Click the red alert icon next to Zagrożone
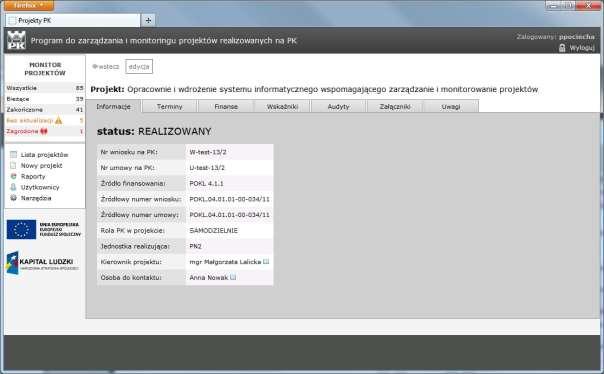The height and width of the screenshot is (374, 604). tap(44, 131)
